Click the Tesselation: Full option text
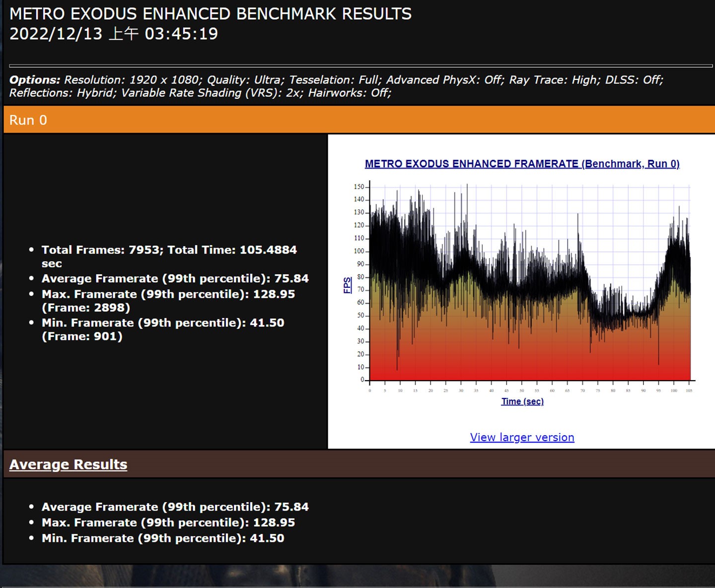Screen dimensions: 715x588 click(x=336, y=80)
